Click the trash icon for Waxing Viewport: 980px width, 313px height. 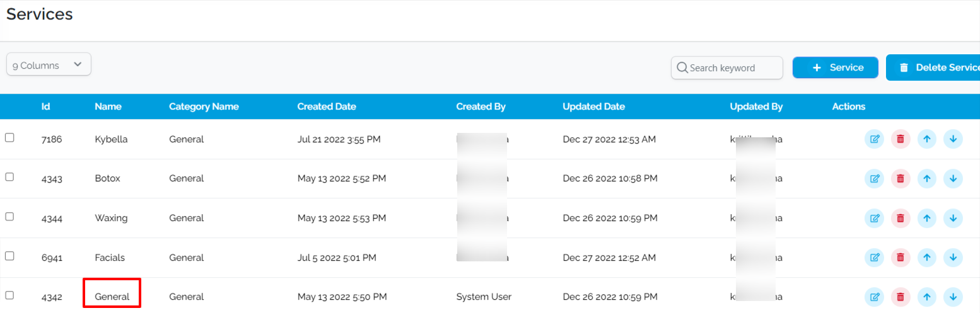point(901,219)
